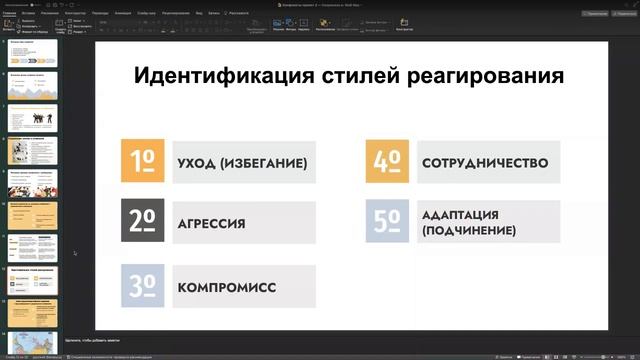Click the КОМПРОМИСС text box
The image size is (640, 360).
tap(244, 287)
